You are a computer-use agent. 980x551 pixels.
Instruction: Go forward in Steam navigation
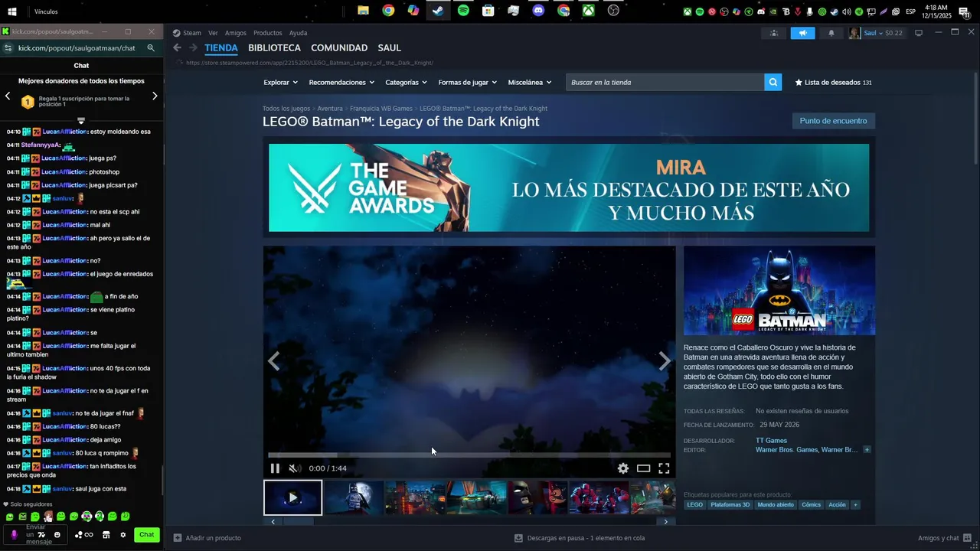tap(193, 47)
